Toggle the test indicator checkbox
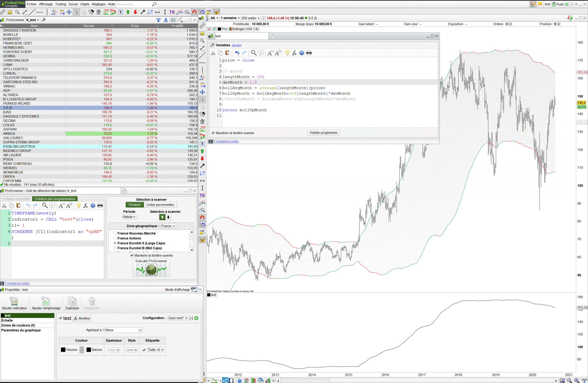The width and height of the screenshot is (588, 383). (x=61, y=318)
